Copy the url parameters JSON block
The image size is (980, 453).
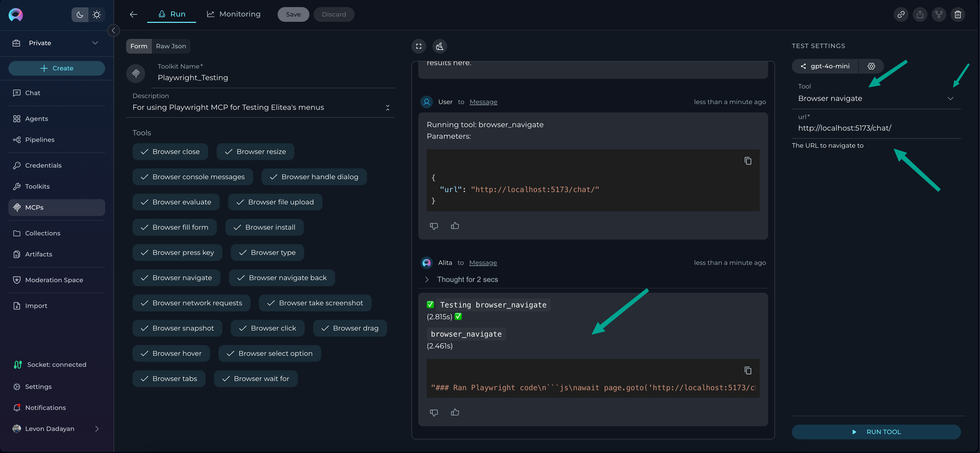[748, 161]
